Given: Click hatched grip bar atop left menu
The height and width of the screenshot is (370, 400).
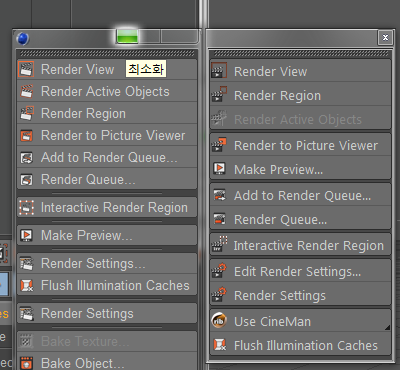Looking at the screenshot, I should [x=107, y=54].
